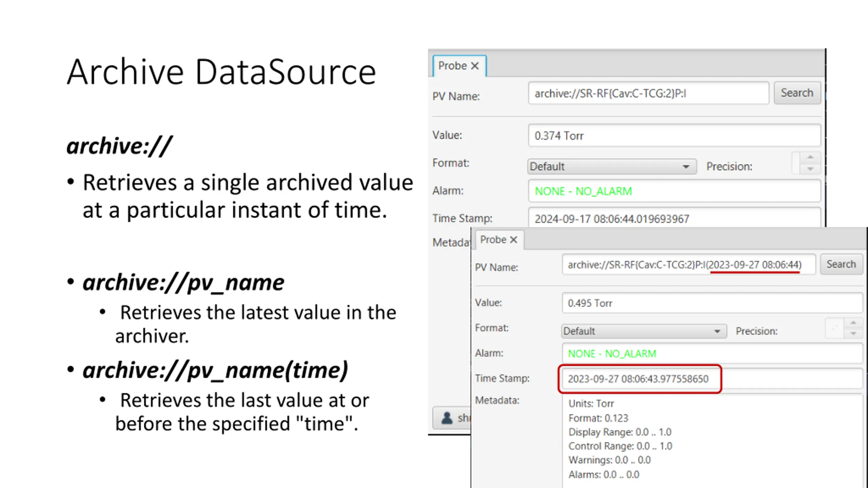868x488 pixels.
Task: Decrease Precision in front window spinner
Action: [853, 334]
